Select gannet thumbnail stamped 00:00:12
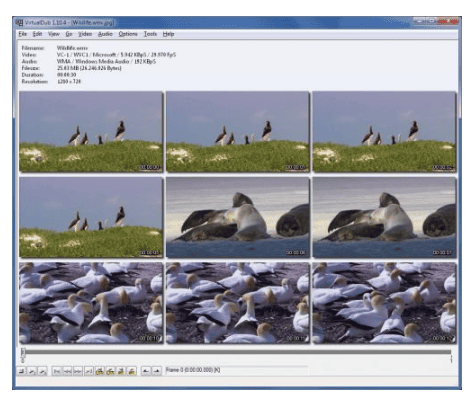 click(x=384, y=303)
